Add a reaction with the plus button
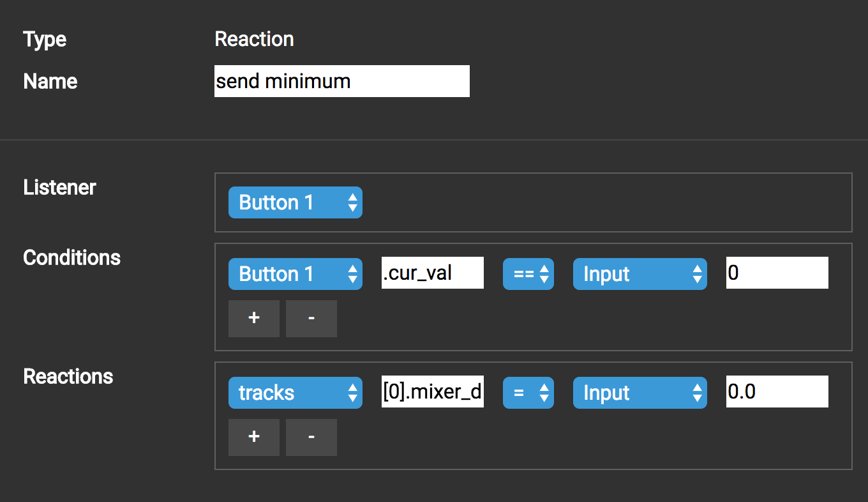 tap(254, 437)
